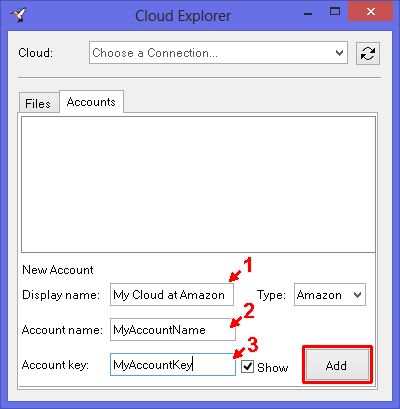Open the Choose a Connection combo box
Screen dimensions: 400x409
[x=218, y=53]
